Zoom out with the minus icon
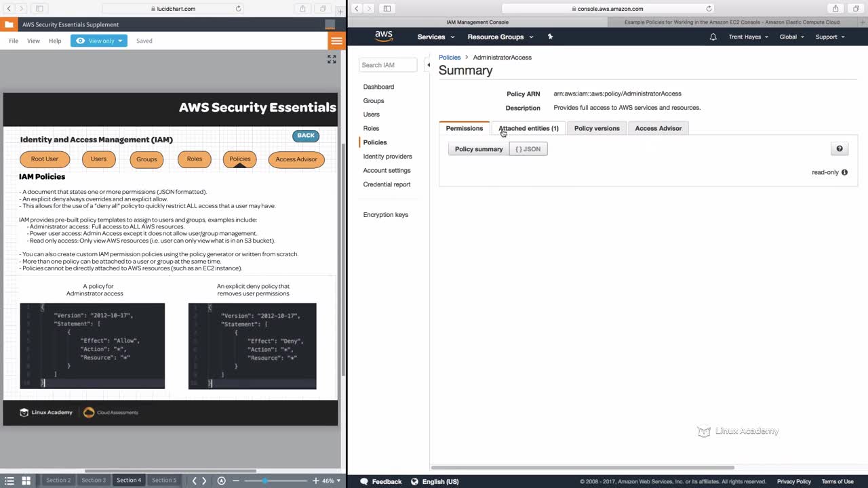 236,481
